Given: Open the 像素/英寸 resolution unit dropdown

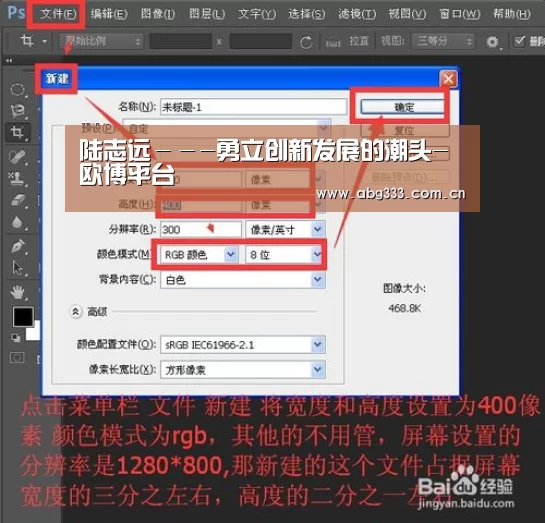Looking at the screenshot, I should point(285,229).
